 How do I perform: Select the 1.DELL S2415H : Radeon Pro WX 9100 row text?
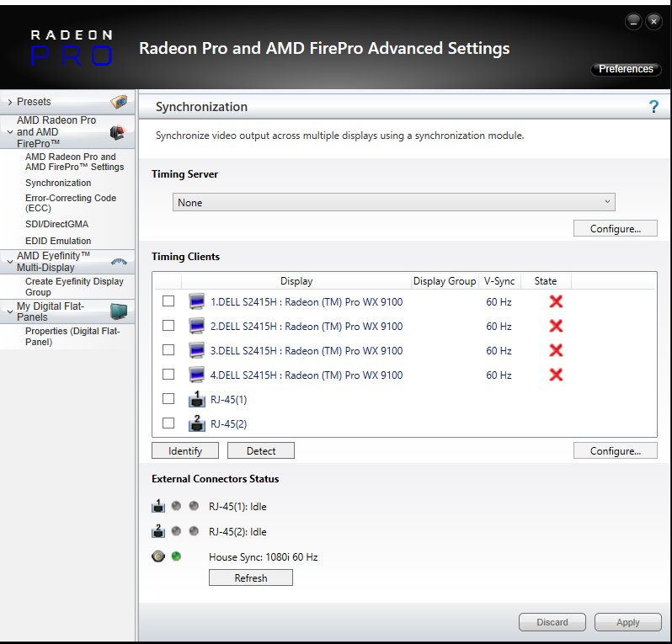[x=307, y=302]
